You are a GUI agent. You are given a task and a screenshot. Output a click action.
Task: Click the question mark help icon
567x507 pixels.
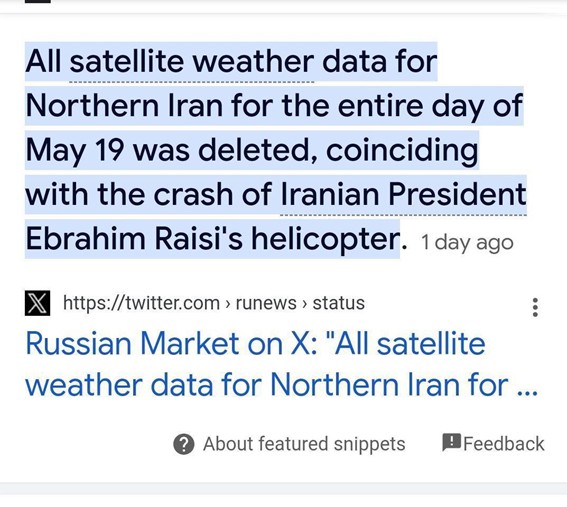(x=184, y=444)
